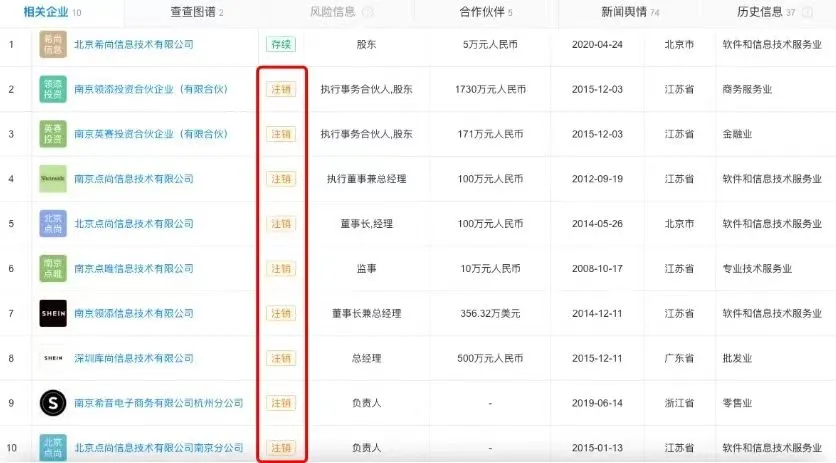Click the 注销 tag for 南京英赛投资合伙企业
This screenshot has width=836, height=463.
click(281, 134)
